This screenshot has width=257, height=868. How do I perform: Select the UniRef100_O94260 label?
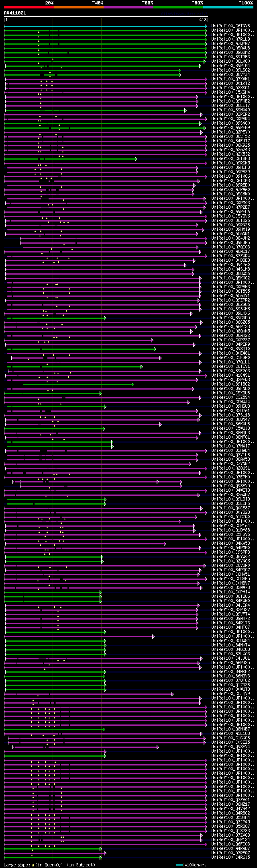[230, 265]
